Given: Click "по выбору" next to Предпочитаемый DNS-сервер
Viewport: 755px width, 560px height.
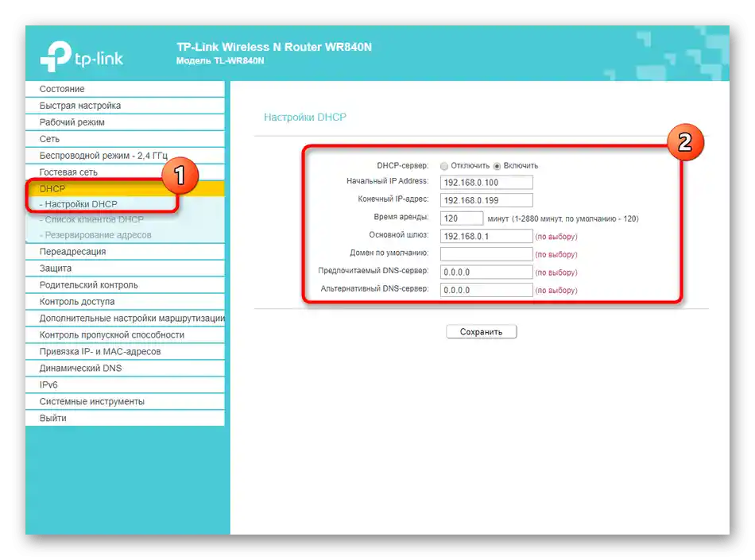Looking at the screenshot, I should 556,272.
